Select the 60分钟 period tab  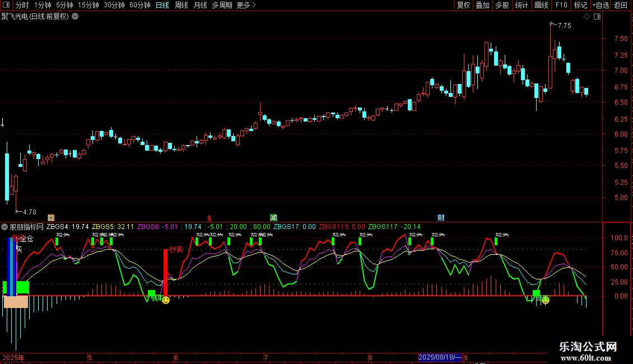139,6
